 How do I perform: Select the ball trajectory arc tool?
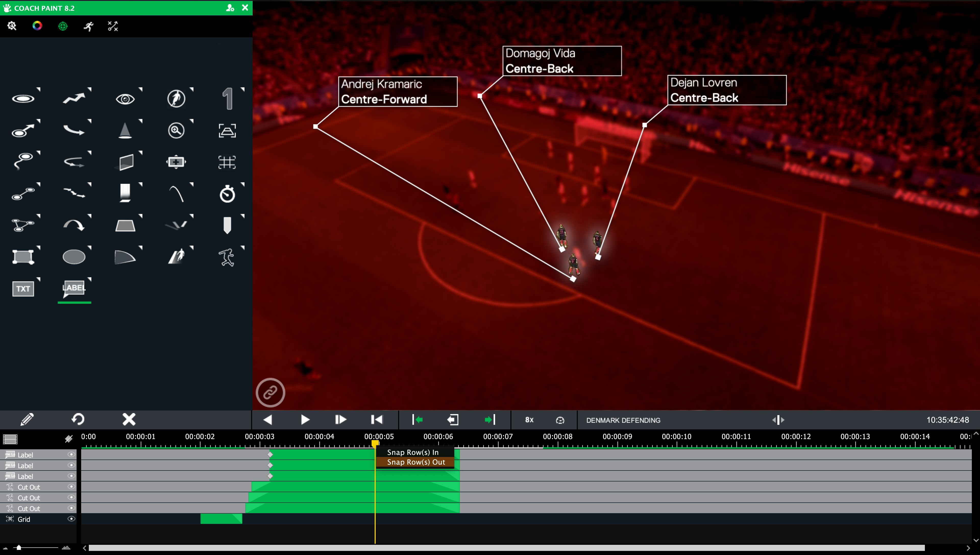(x=176, y=194)
